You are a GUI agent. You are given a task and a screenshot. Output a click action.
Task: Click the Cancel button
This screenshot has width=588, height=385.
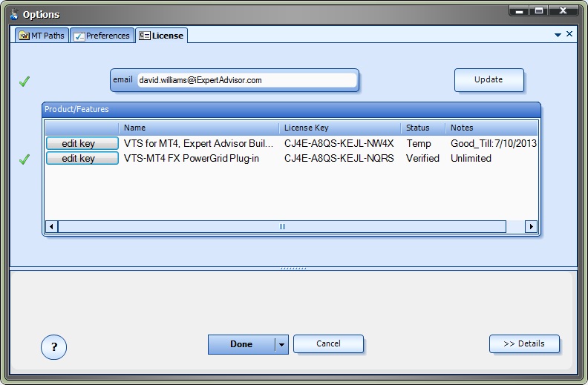coord(328,343)
